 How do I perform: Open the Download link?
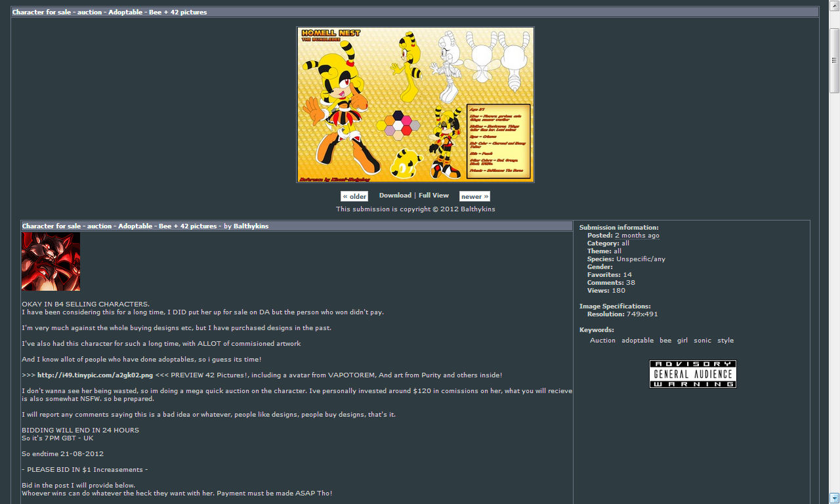(395, 196)
